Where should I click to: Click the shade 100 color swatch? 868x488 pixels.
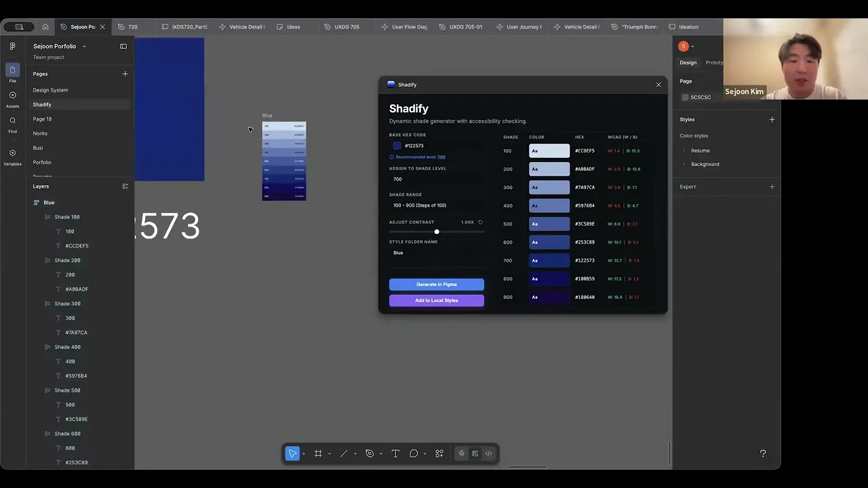click(549, 150)
